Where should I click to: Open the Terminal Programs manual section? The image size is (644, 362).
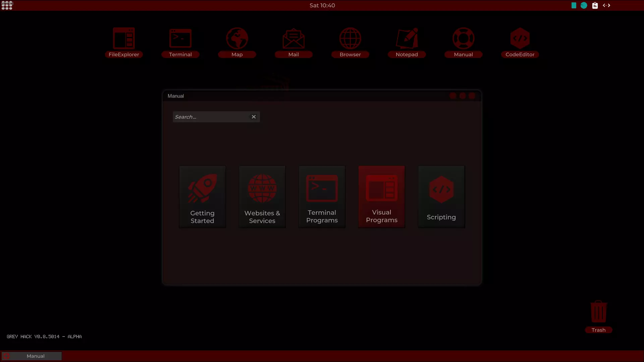(x=322, y=197)
